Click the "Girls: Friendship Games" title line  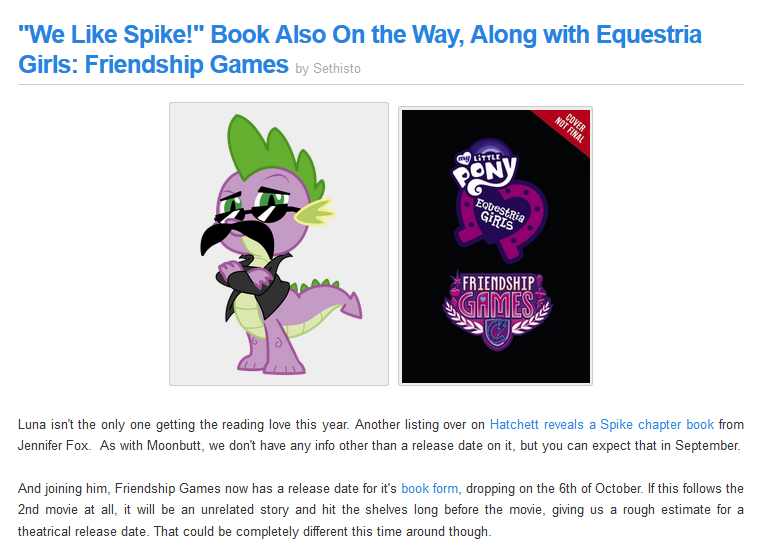[x=153, y=64]
